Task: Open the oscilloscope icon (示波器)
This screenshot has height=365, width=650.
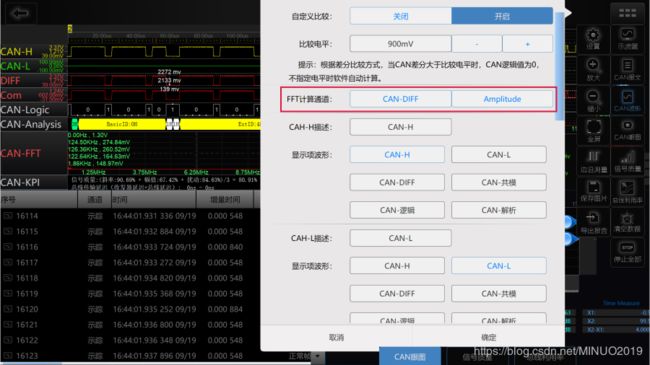Action: (x=627, y=38)
